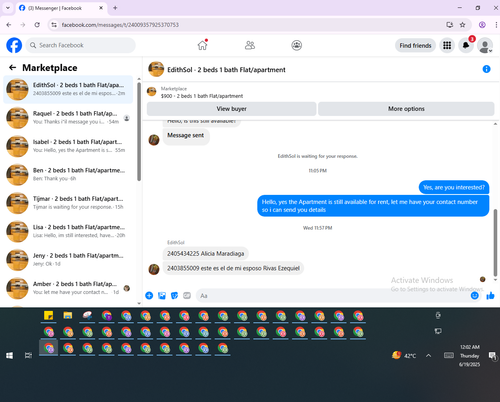The height and width of the screenshot is (402, 500).
Task: Open the Lisa conversation
Action: [x=68, y=231]
